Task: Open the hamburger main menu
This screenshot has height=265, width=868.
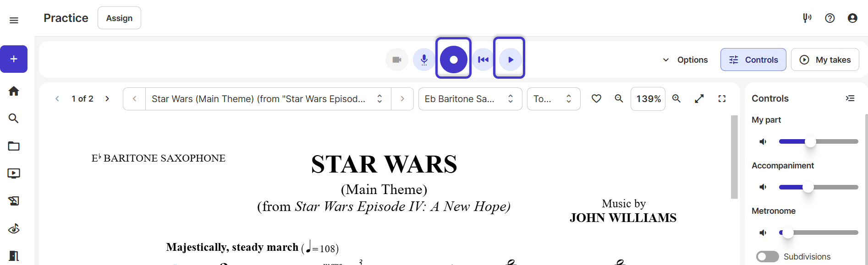Action: tap(14, 20)
